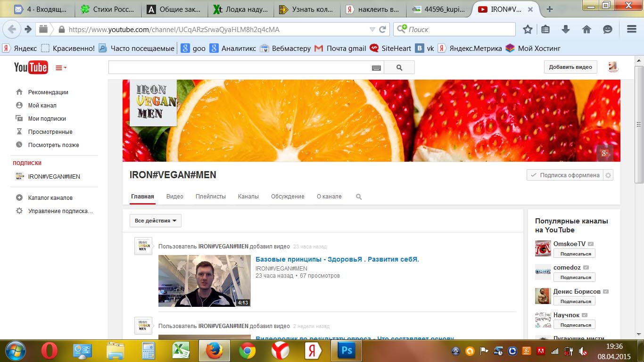Click the chat smiley toolbar icon
Image resolution: width=644 pixels, height=362 pixels.
[608, 29]
